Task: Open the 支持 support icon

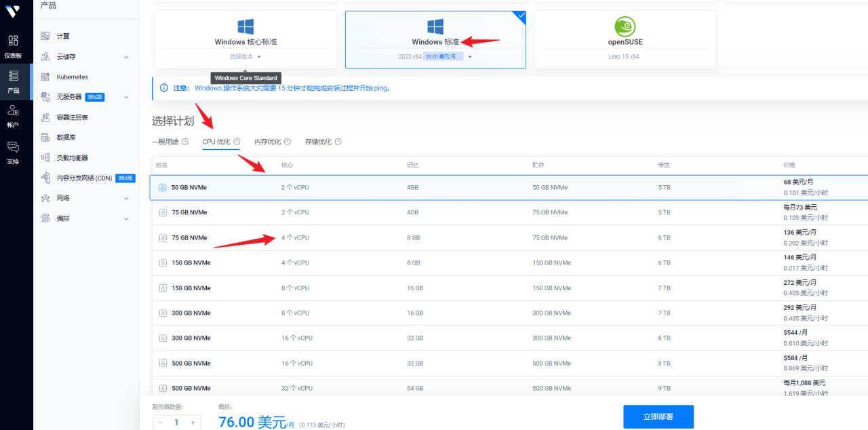Action: [x=13, y=146]
